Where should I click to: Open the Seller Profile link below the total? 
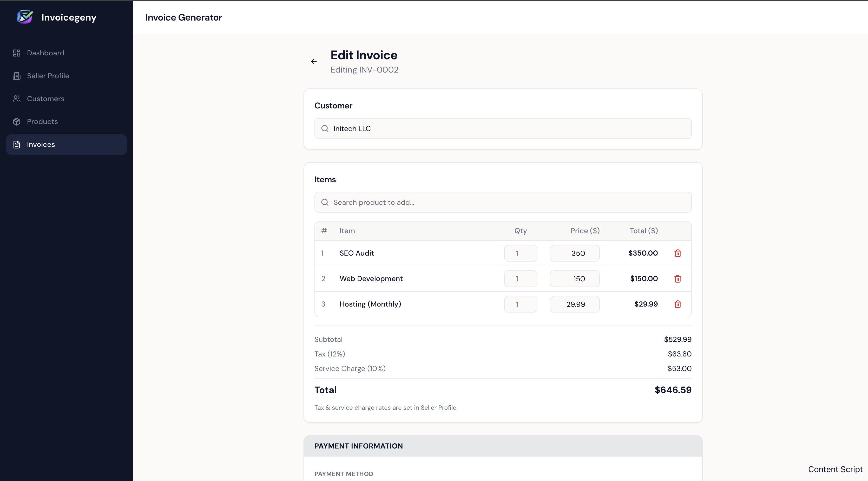(x=438, y=407)
